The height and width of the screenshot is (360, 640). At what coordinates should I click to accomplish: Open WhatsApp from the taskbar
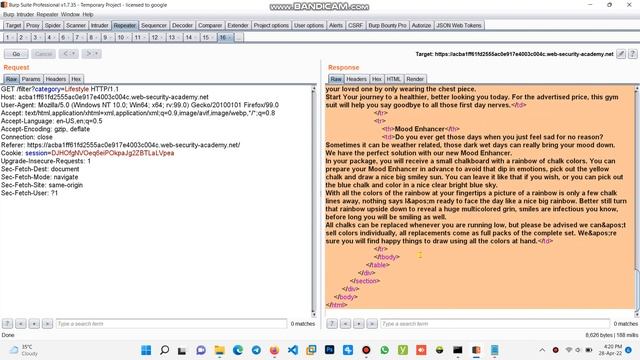coord(384,350)
